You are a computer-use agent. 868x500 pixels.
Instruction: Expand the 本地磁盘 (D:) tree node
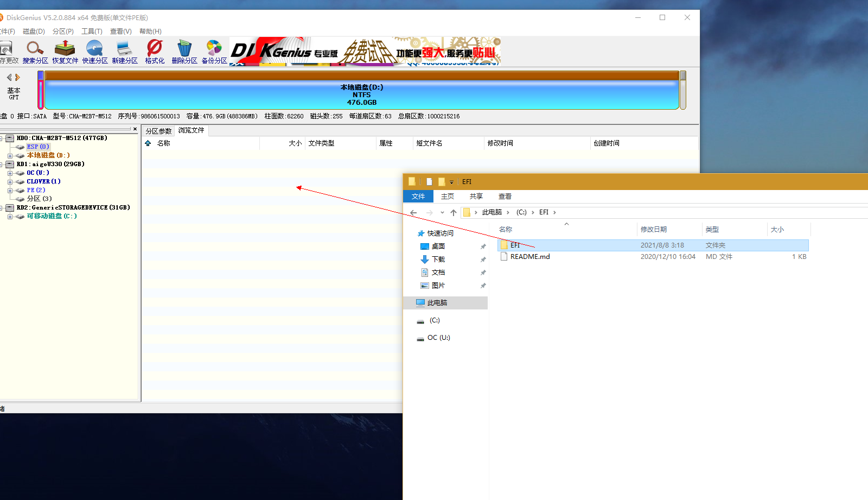tap(10, 156)
